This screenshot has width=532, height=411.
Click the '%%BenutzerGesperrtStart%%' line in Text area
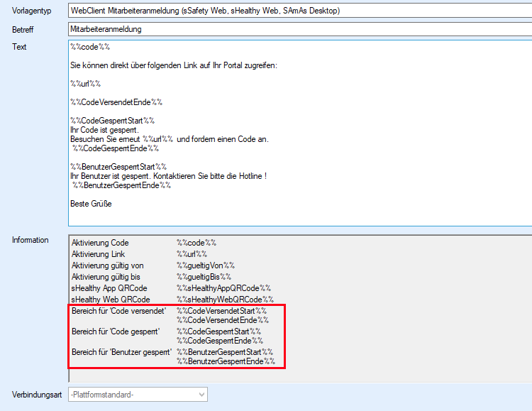[x=118, y=166]
